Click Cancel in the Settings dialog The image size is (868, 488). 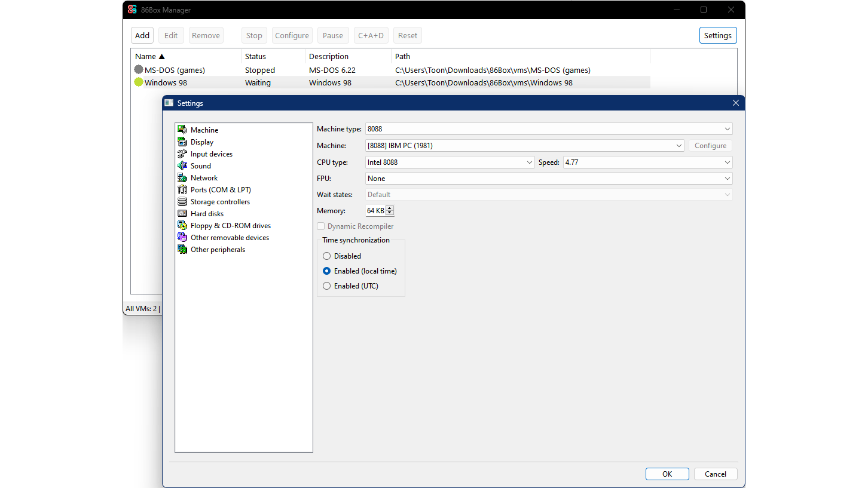716,474
